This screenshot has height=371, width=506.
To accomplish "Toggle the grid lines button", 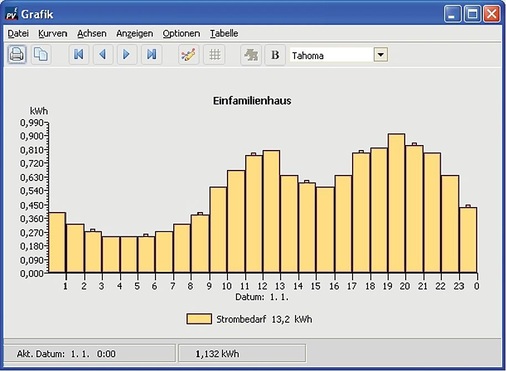I will click(214, 54).
